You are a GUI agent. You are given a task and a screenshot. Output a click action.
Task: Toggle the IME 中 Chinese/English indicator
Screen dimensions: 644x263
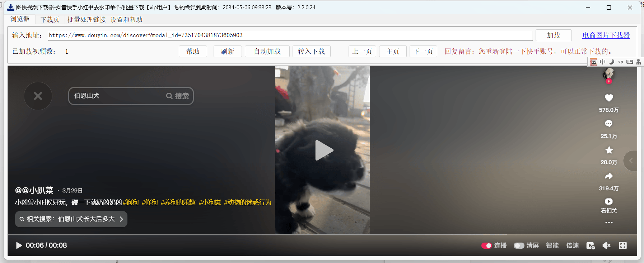(x=603, y=62)
